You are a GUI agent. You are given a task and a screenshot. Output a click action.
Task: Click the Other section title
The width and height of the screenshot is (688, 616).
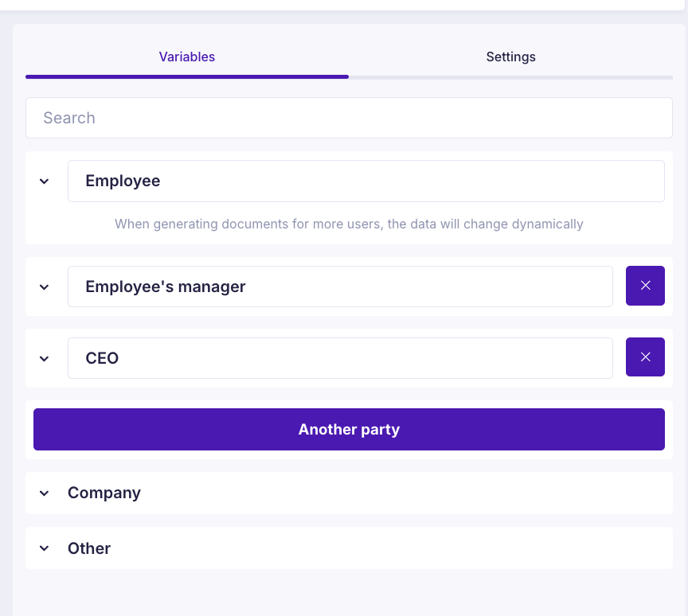[x=89, y=548]
